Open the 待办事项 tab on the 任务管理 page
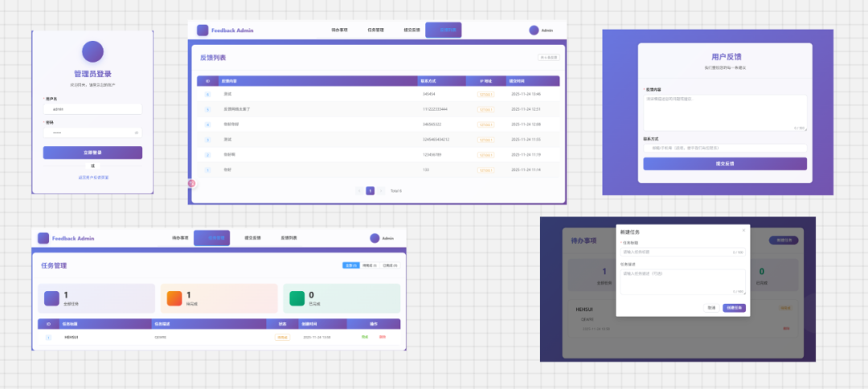Screen dimensions: 868x389 pos(180,238)
